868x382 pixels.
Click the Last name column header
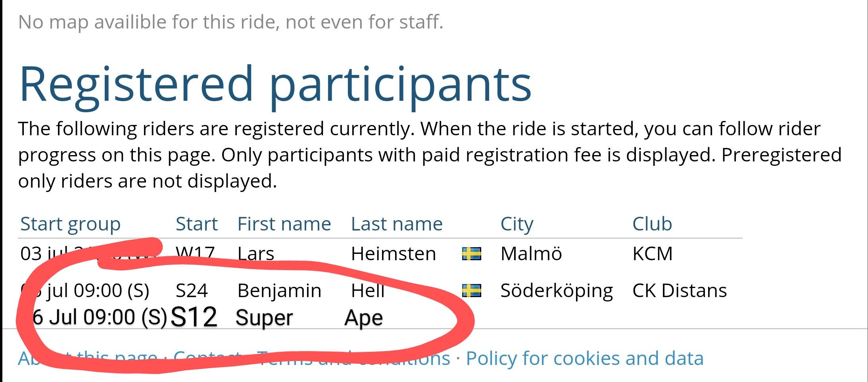click(x=397, y=224)
